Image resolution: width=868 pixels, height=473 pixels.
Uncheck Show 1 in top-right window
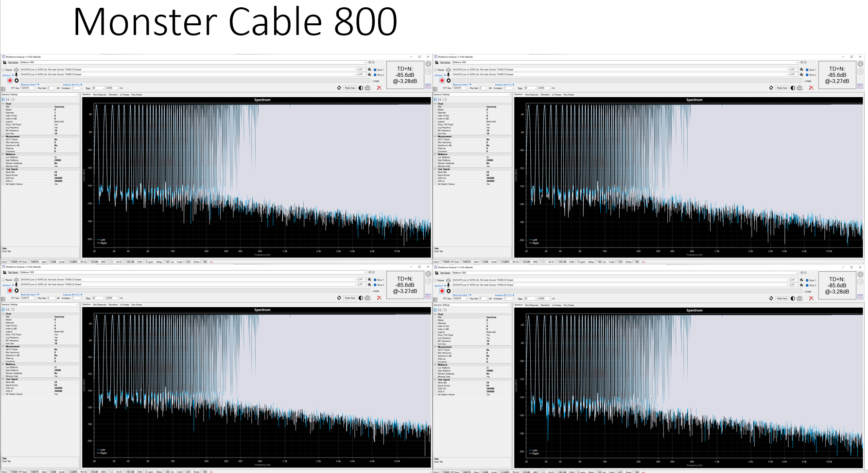[807, 70]
